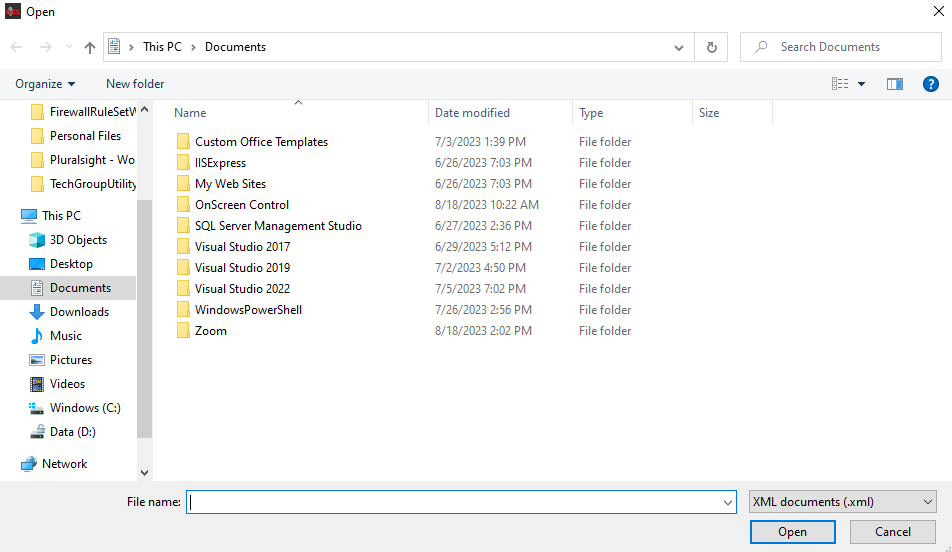
Task: Select Documents in the navigation pane
Action: point(68,288)
